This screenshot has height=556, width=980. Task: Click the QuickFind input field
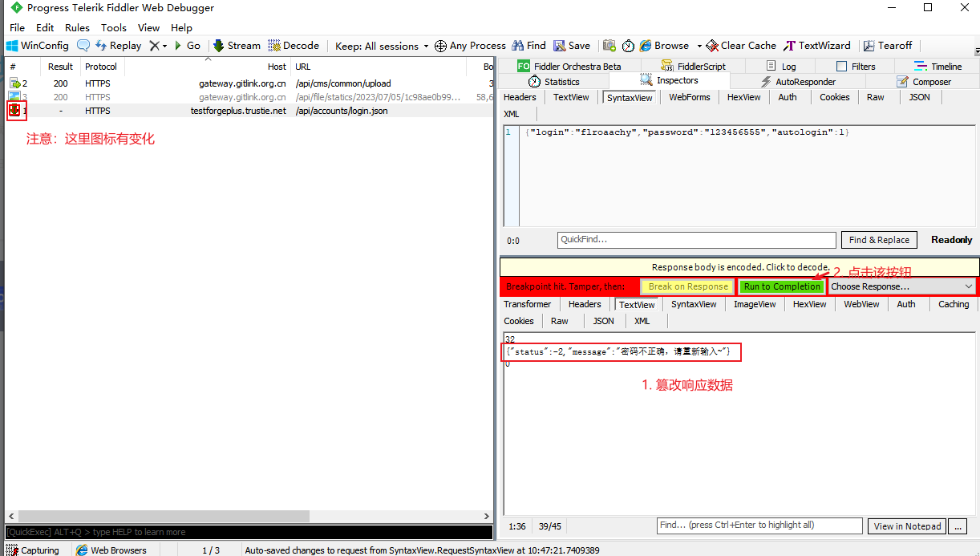click(x=695, y=239)
